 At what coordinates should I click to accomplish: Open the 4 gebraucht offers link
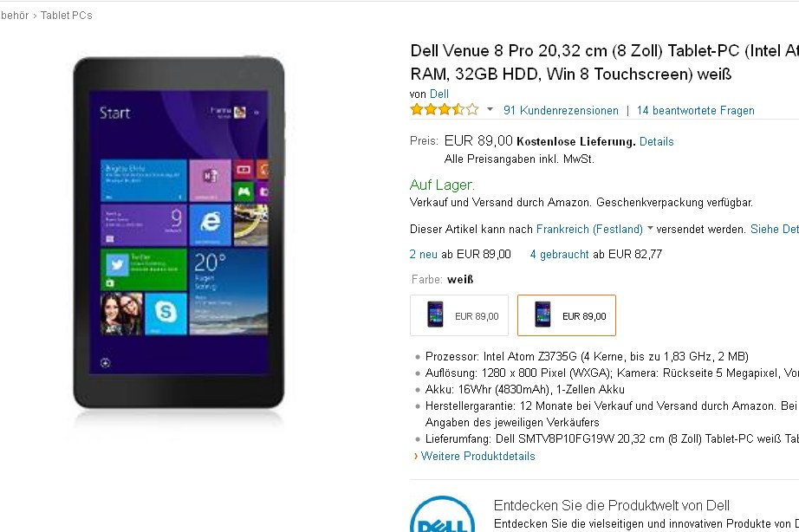coord(559,254)
